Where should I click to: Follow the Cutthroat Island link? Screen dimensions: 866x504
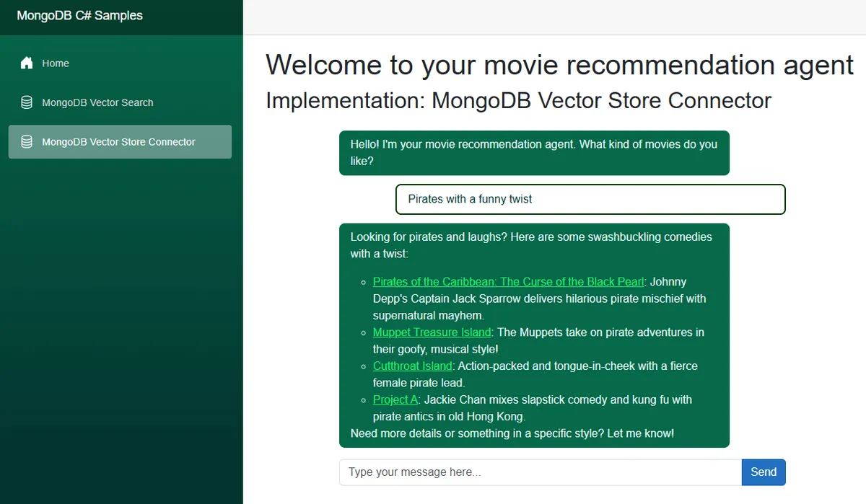point(412,366)
